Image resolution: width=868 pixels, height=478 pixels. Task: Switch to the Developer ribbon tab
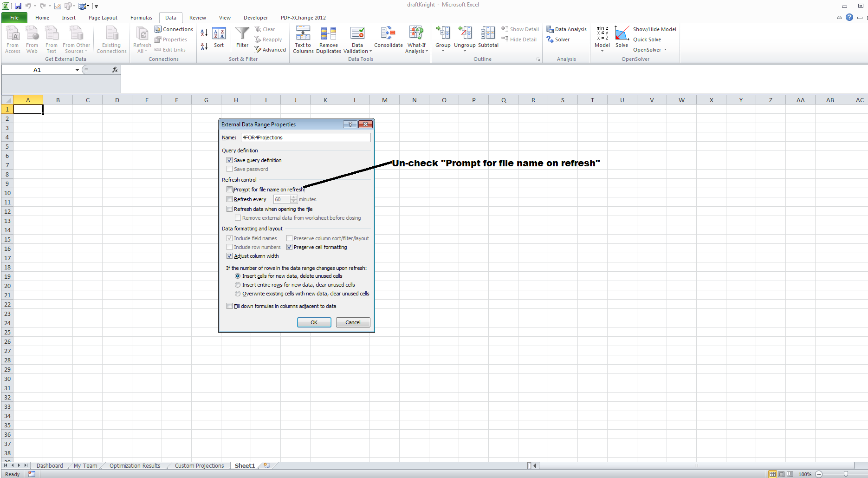[256, 18]
